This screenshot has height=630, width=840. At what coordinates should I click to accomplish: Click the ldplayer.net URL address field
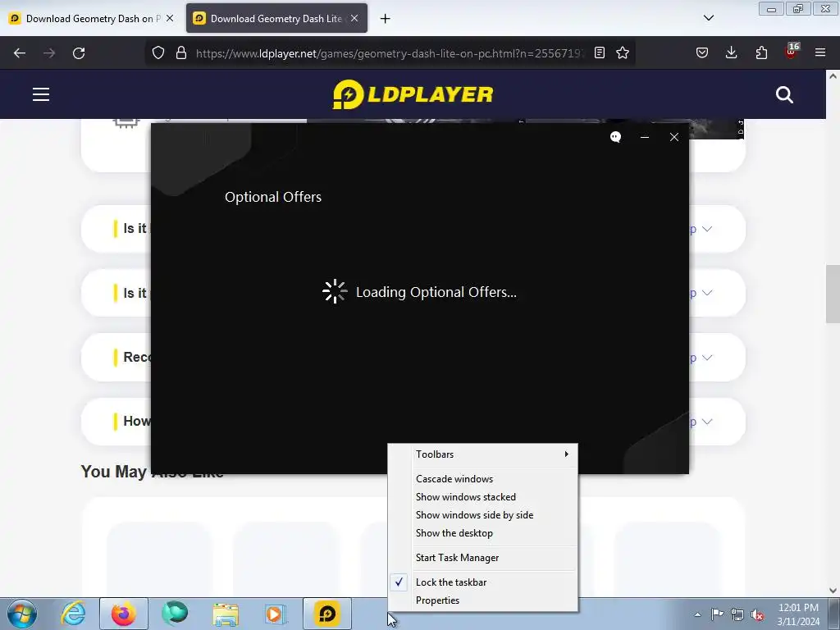[390, 53]
